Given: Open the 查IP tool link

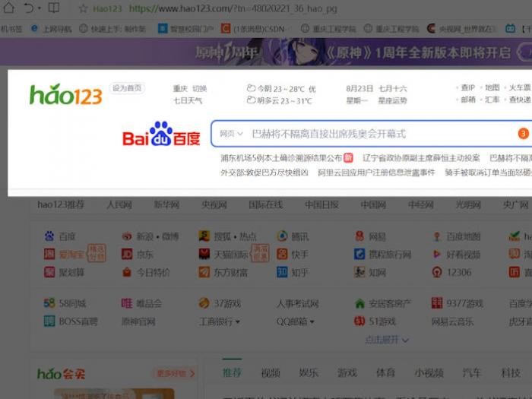Looking at the screenshot, I should pos(468,88).
